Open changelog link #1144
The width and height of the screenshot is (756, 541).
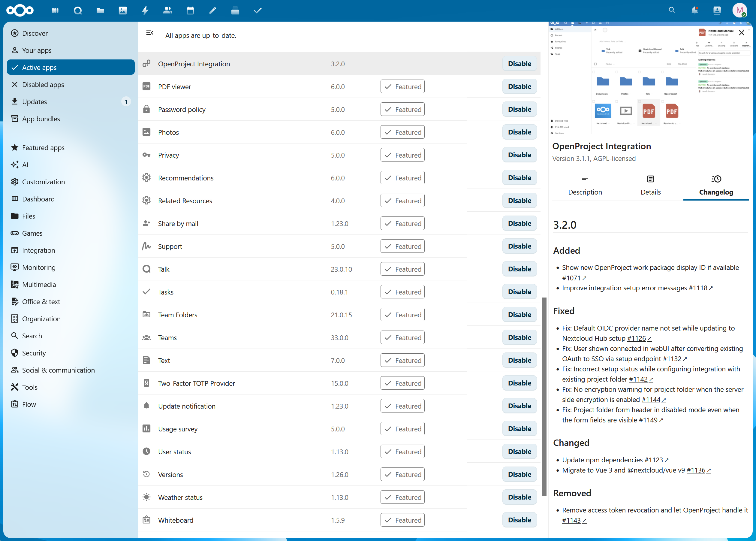[654, 399]
